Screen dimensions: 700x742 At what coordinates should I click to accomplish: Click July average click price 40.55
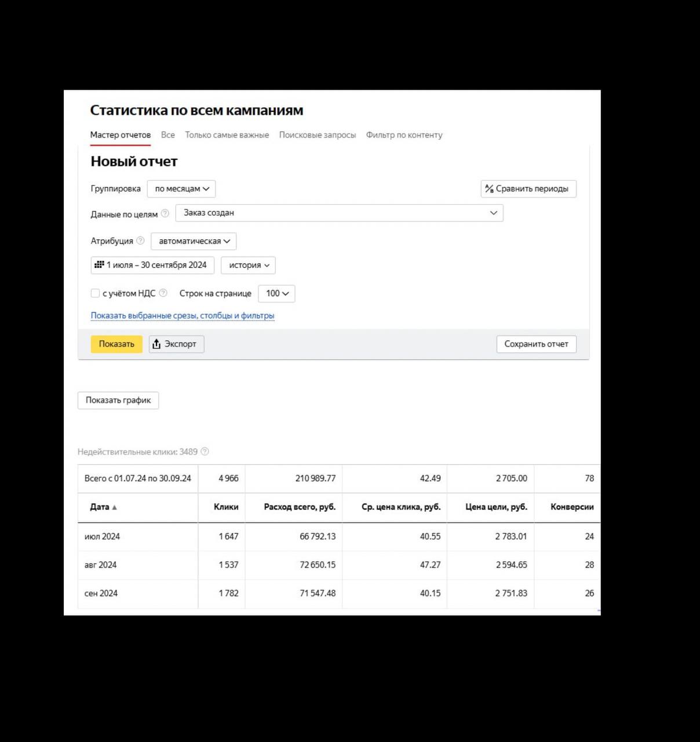pos(430,537)
